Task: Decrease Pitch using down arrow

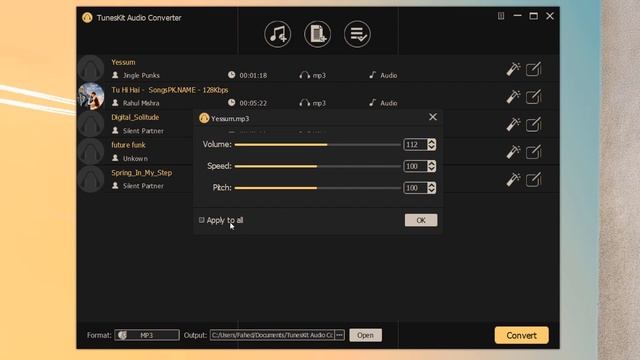Action: pyautogui.click(x=431, y=191)
